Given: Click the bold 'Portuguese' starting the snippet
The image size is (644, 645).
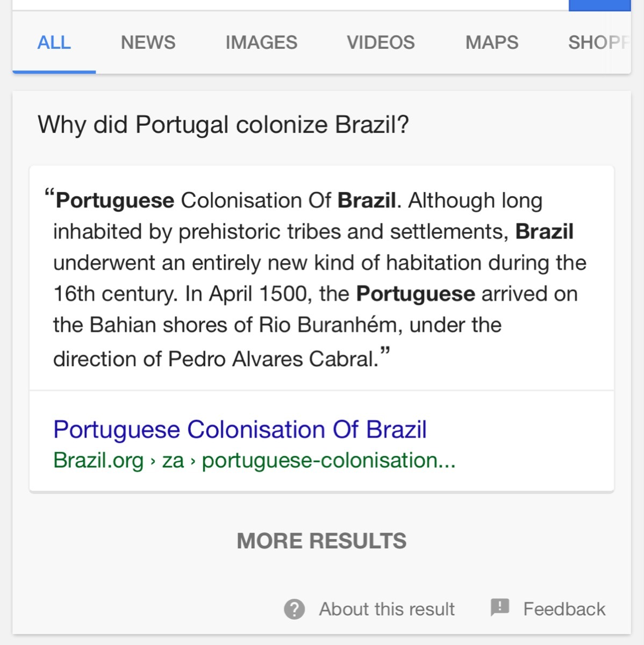Looking at the screenshot, I should (115, 200).
